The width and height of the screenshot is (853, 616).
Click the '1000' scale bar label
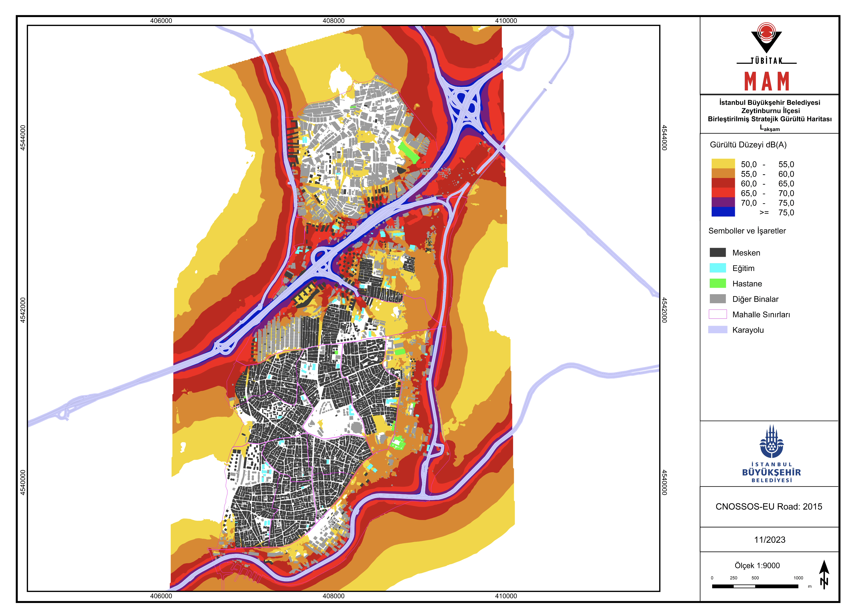(x=798, y=578)
